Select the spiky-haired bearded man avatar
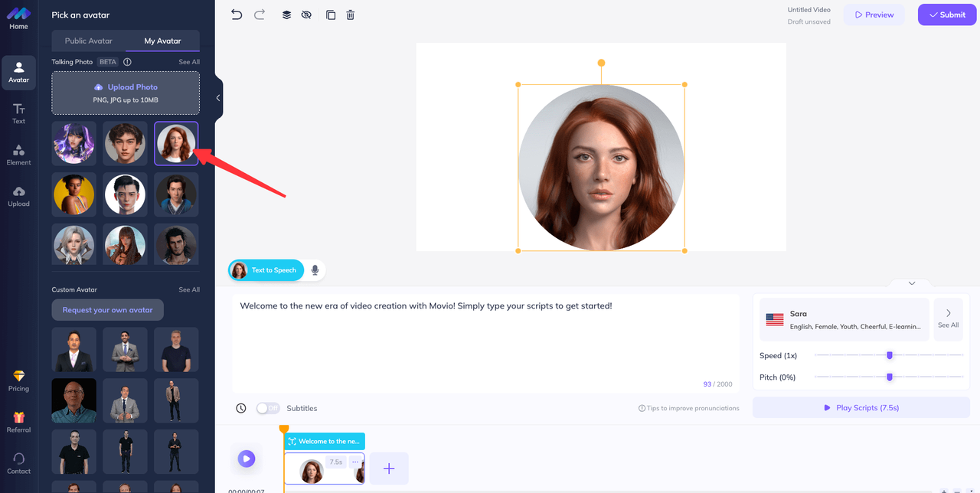The height and width of the screenshot is (493, 980). [x=176, y=245]
